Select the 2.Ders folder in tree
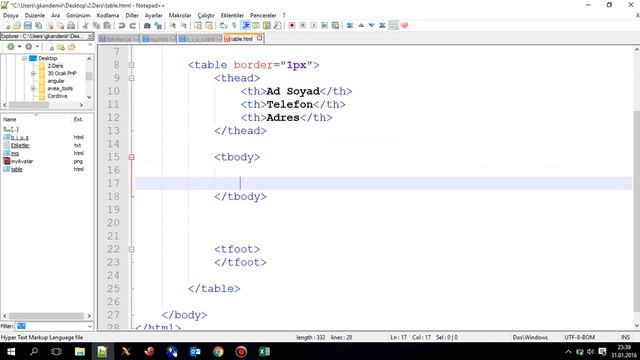The height and width of the screenshot is (360, 640). [55, 66]
